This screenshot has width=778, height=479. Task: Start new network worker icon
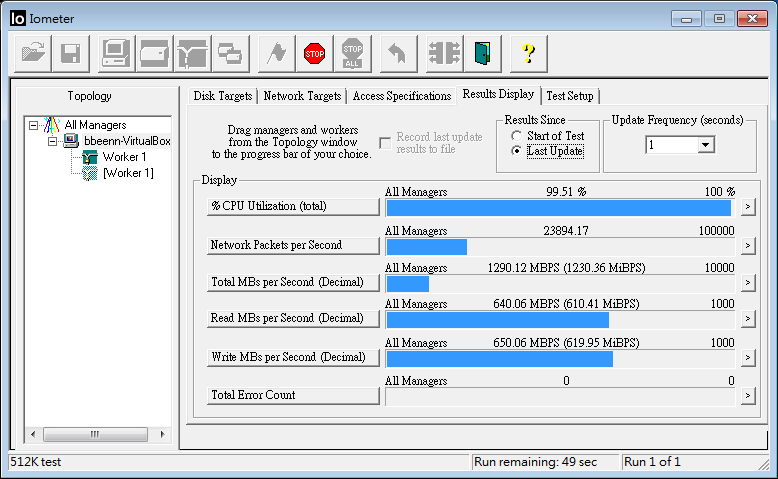point(193,53)
